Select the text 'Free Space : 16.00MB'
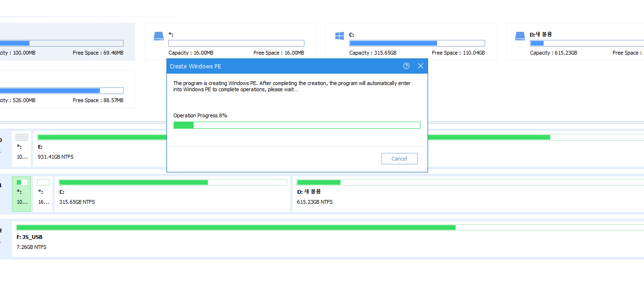644x304 pixels. (279, 53)
